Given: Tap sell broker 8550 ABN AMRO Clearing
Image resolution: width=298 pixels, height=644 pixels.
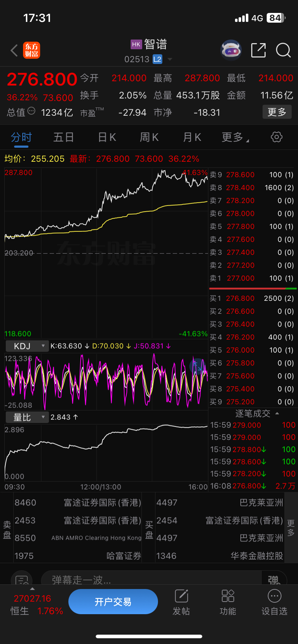Looking at the screenshot, I should tap(78, 538).
